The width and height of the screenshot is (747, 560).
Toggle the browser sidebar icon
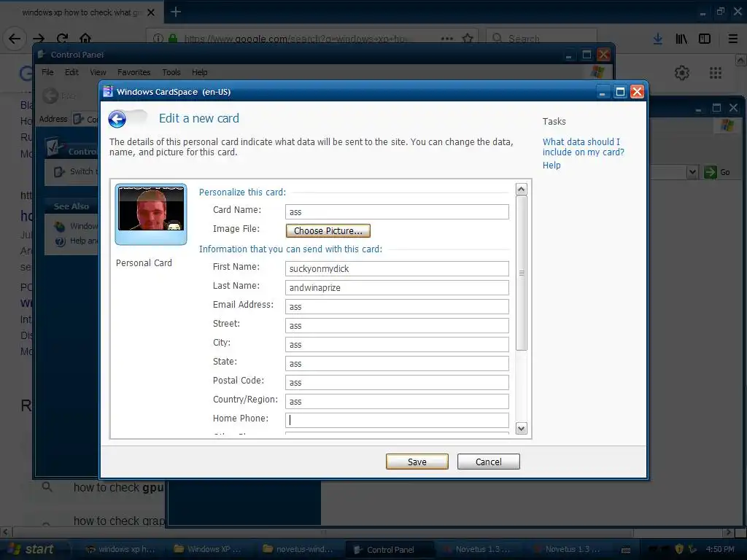point(705,39)
